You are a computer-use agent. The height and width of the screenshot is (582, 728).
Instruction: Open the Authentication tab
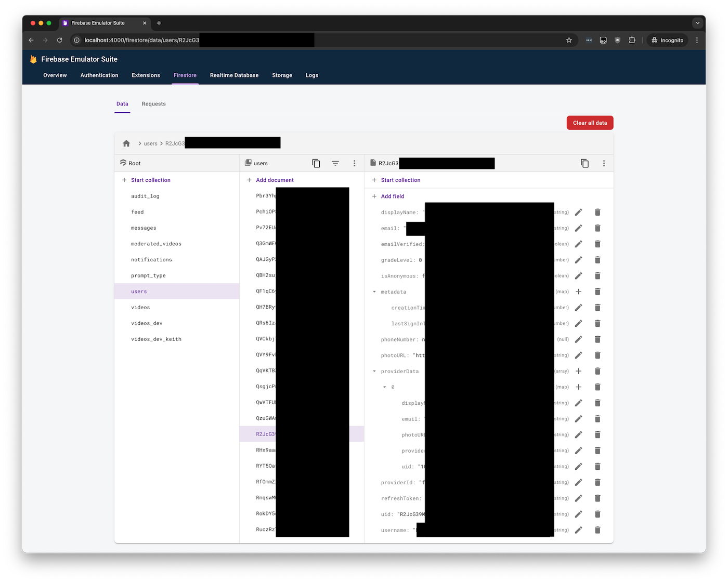99,75
